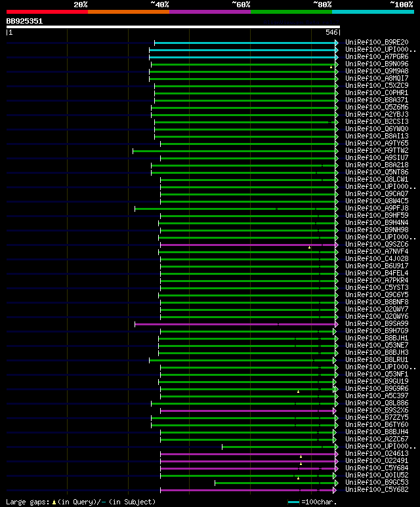The height and width of the screenshot is (507, 420).
Task: Select the UniRef100_A2ZC67 label
Action: (x=377, y=439)
